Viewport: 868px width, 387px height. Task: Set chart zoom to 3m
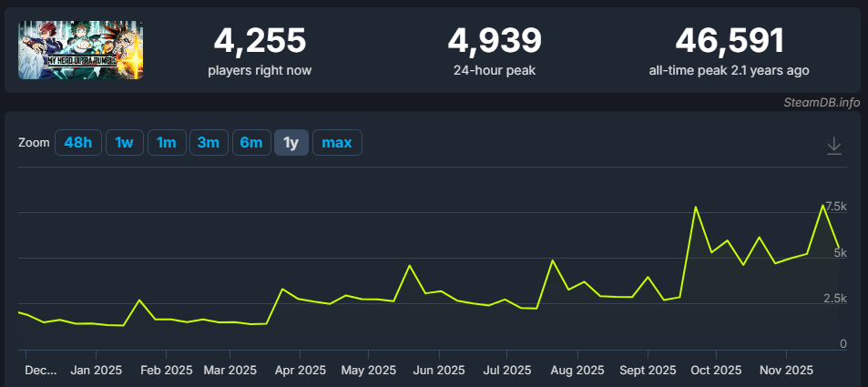(209, 143)
